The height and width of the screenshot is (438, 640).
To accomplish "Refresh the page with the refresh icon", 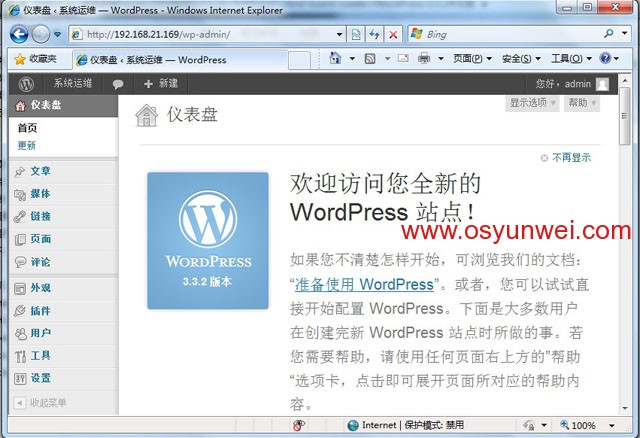I will (374, 35).
